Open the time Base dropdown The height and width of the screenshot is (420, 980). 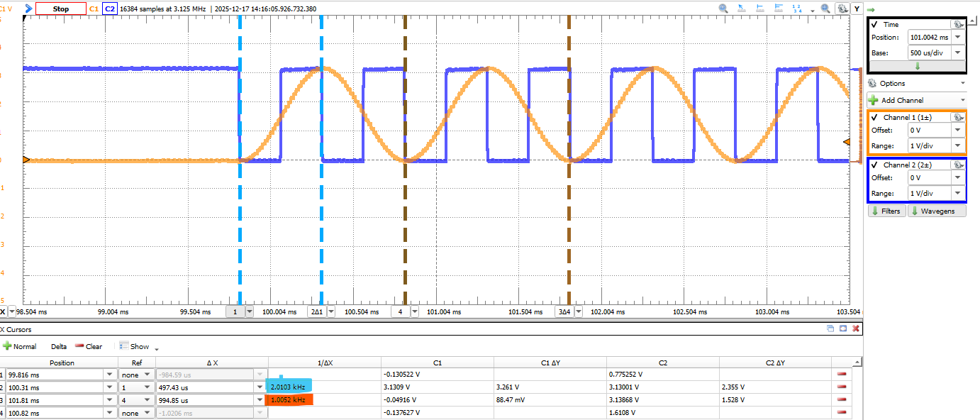click(958, 52)
